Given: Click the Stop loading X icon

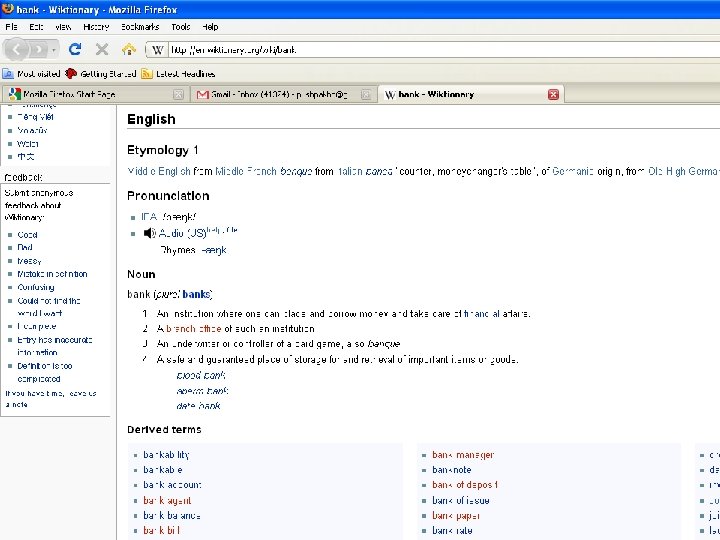Looking at the screenshot, I should (x=102, y=49).
